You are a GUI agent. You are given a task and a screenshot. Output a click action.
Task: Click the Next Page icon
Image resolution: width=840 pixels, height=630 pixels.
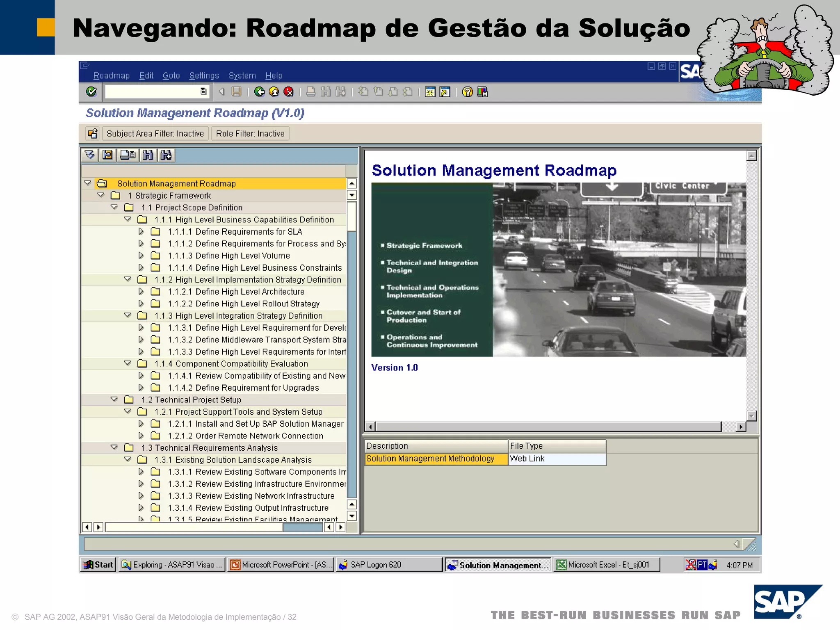393,92
